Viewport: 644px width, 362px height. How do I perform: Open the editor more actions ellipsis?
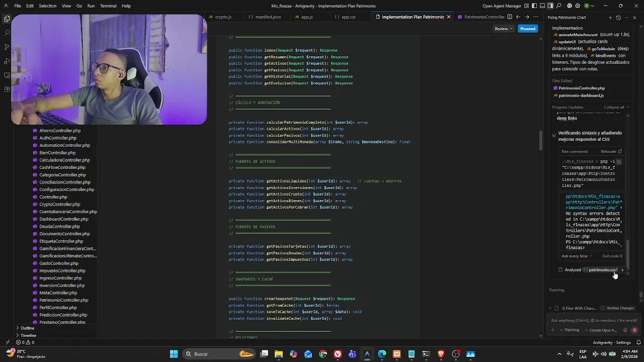535,17
